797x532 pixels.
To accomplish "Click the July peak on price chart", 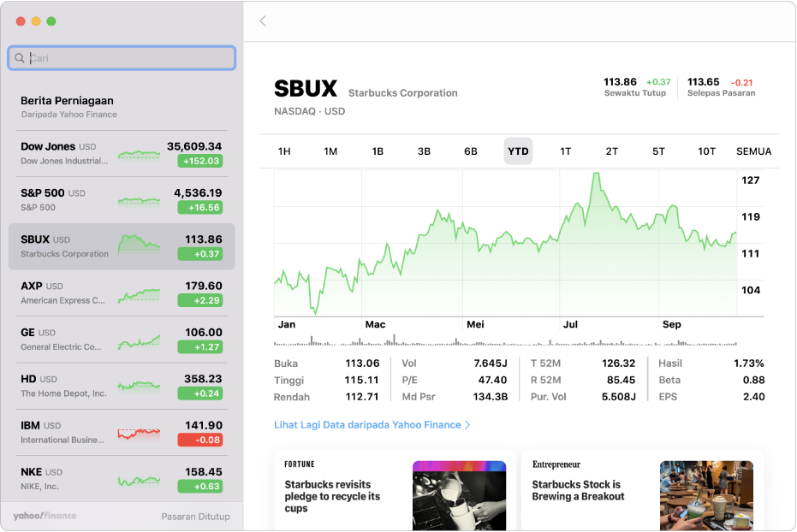I will coord(593,175).
